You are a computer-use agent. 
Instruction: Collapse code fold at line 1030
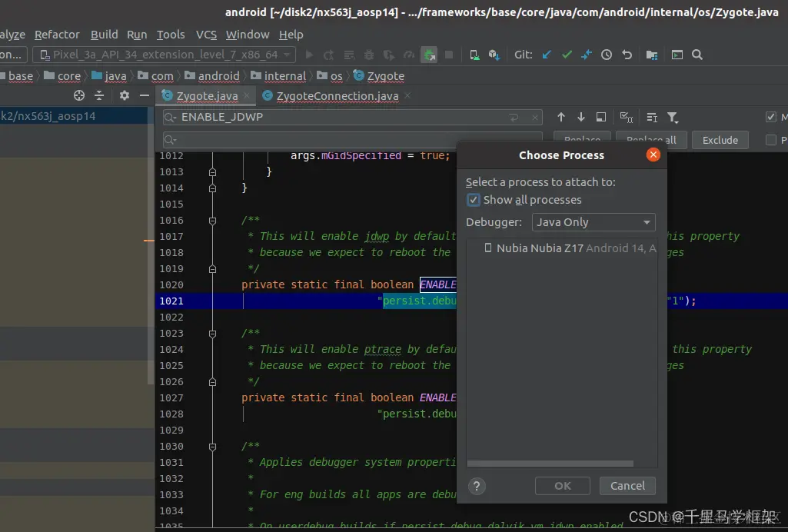213,447
